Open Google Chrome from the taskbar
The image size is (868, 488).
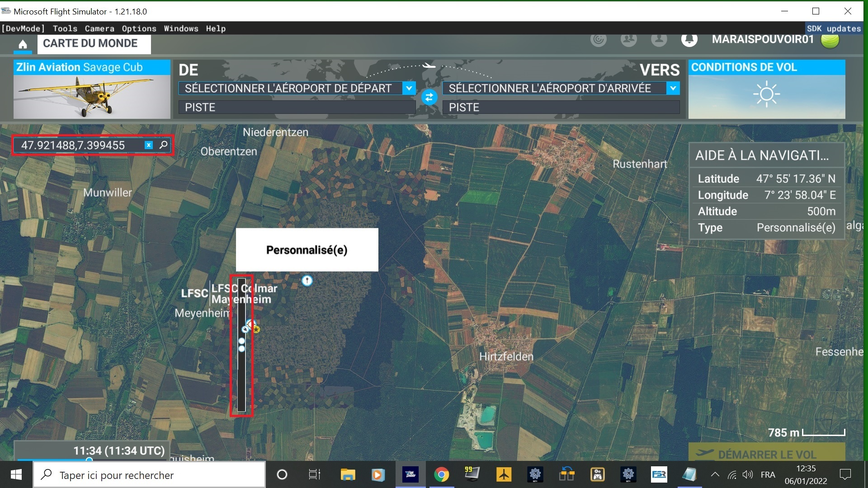[441, 474]
